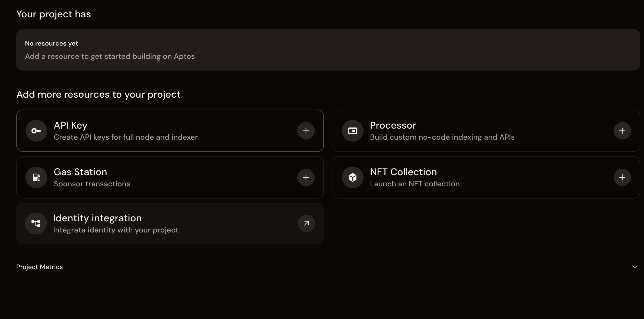Click the Processor card's indexing icon
Viewport: 644px width, 319px height.
[352, 131]
